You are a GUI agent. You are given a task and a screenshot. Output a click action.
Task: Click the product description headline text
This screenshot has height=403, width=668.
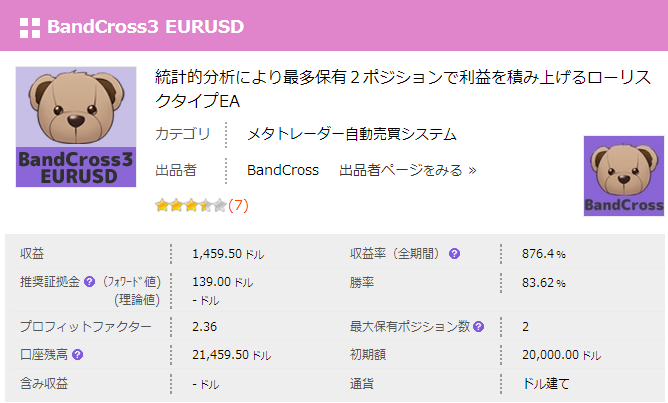tap(403, 89)
